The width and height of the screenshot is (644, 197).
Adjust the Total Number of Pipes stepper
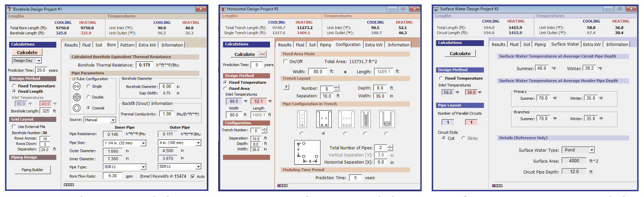coord(390,148)
